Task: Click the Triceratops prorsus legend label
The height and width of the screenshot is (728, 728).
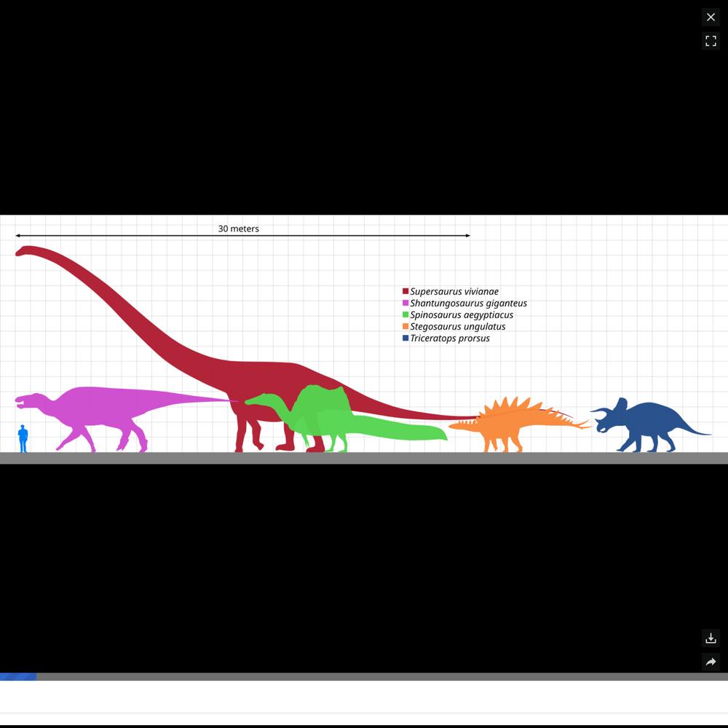Action: [x=450, y=338]
